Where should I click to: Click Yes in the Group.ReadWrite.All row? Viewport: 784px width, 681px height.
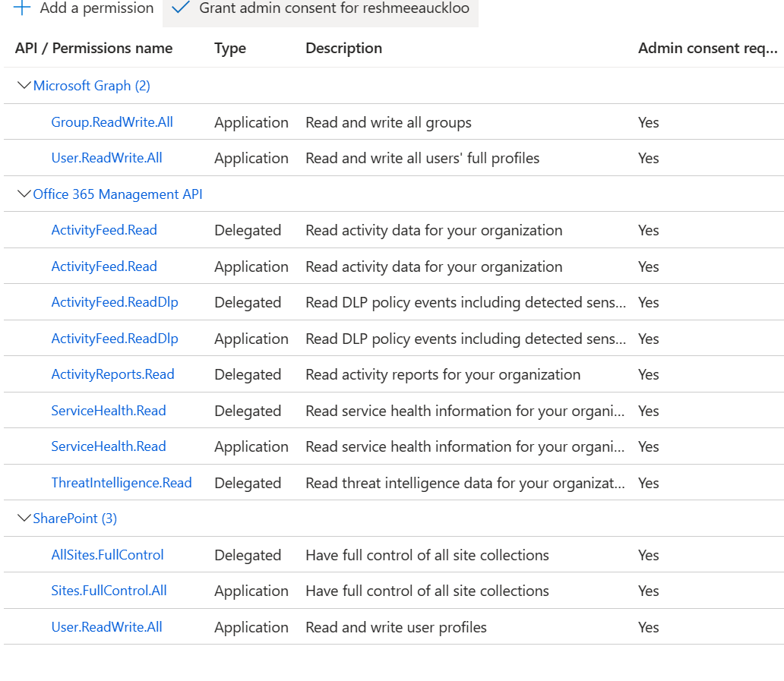tap(649, 122)
